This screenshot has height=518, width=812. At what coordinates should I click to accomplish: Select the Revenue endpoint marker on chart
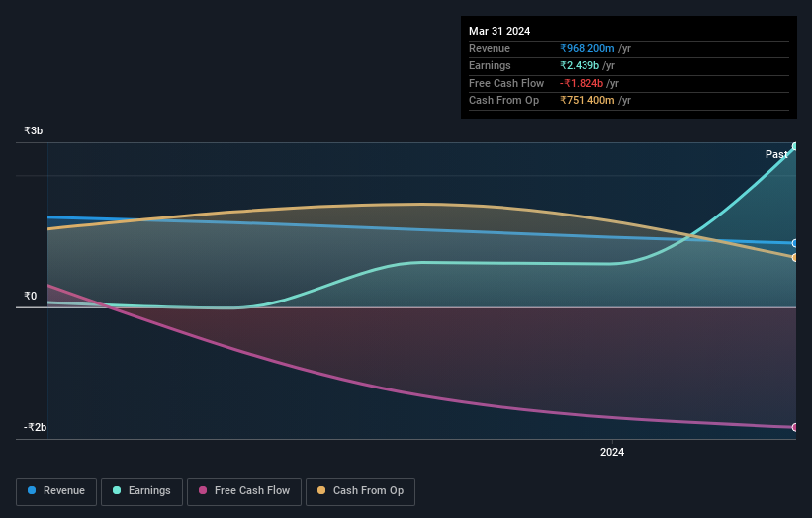tap(795, 243)
